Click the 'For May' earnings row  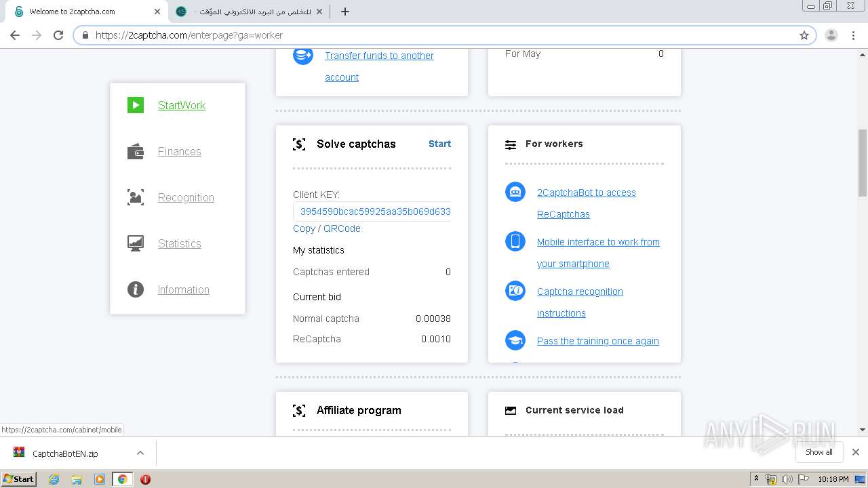[x=585, y=54]
